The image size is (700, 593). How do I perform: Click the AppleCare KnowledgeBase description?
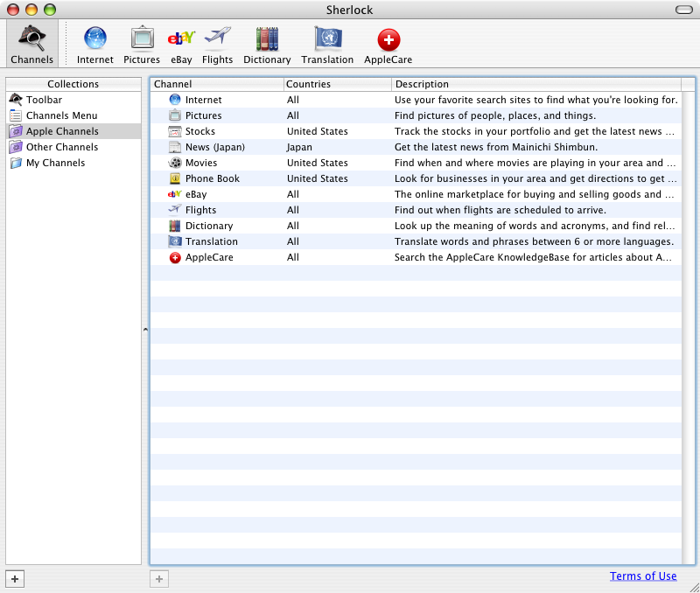click(x=533, y=257)
